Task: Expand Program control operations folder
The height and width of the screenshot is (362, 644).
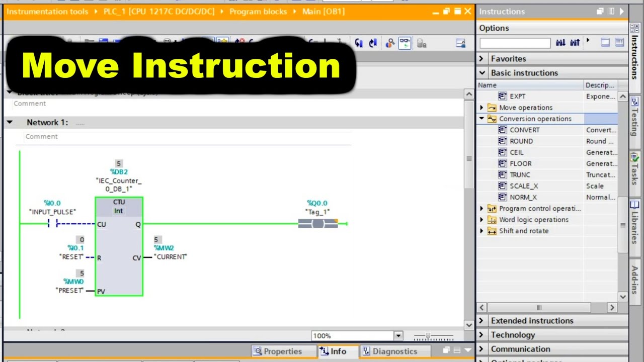Action: [481, 209]
